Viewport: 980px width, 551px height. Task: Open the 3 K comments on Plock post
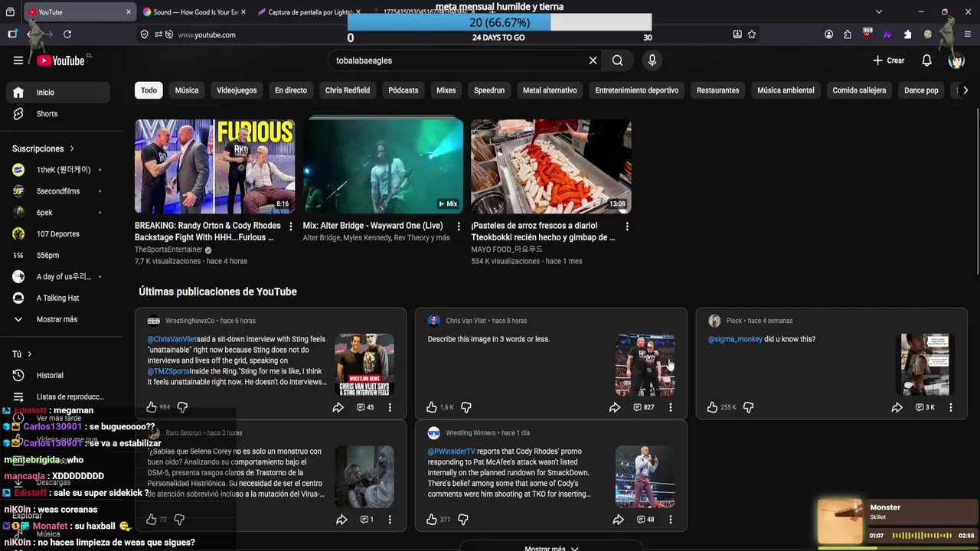point(926,407)
